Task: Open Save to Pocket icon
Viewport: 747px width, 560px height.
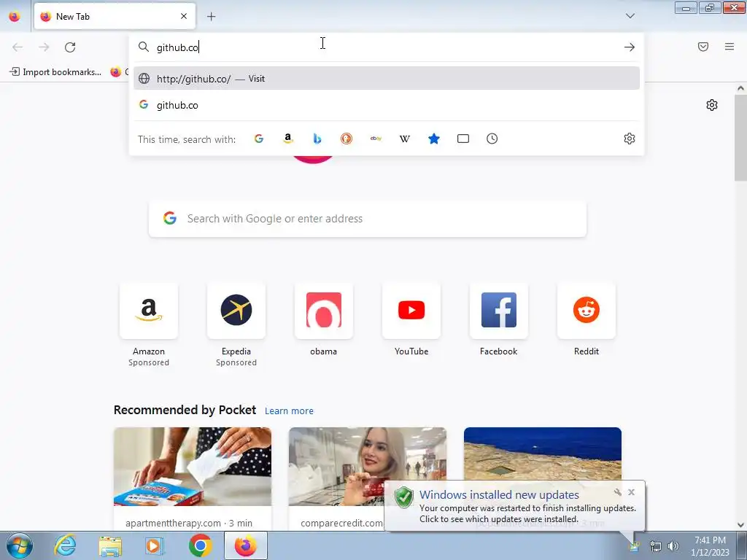Action: (703, 47)
